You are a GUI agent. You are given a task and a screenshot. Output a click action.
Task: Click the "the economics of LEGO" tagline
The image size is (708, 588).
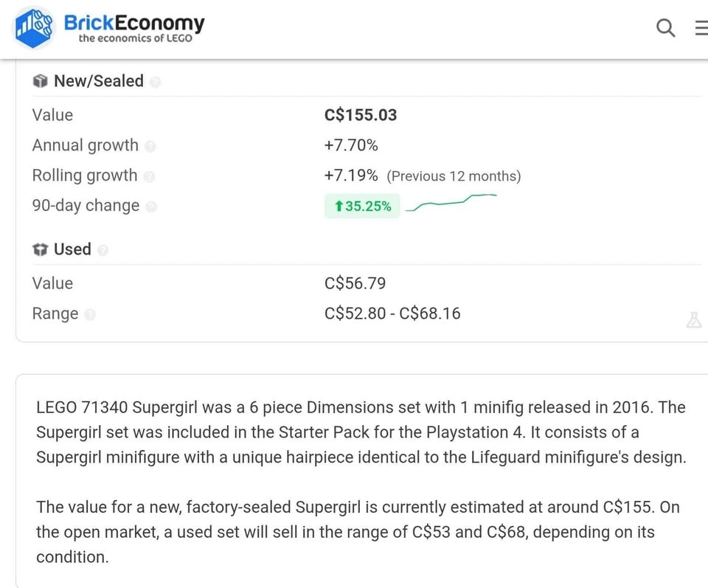[x=135, y=38]
